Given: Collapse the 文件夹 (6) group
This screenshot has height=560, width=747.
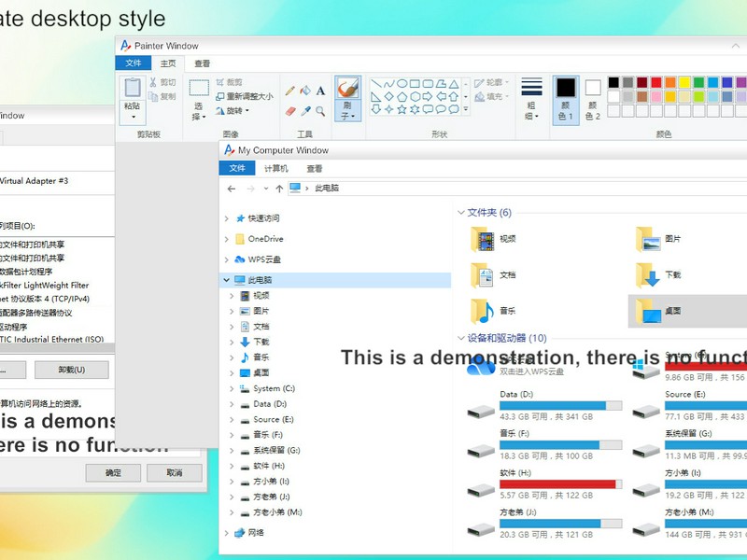Looking at the screenshot, I should pos(460,213).
